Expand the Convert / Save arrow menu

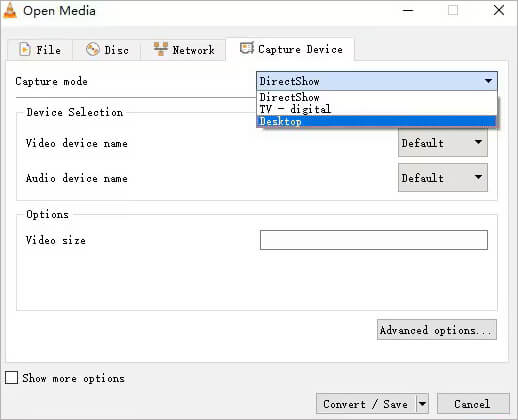(x=422, y=404)
